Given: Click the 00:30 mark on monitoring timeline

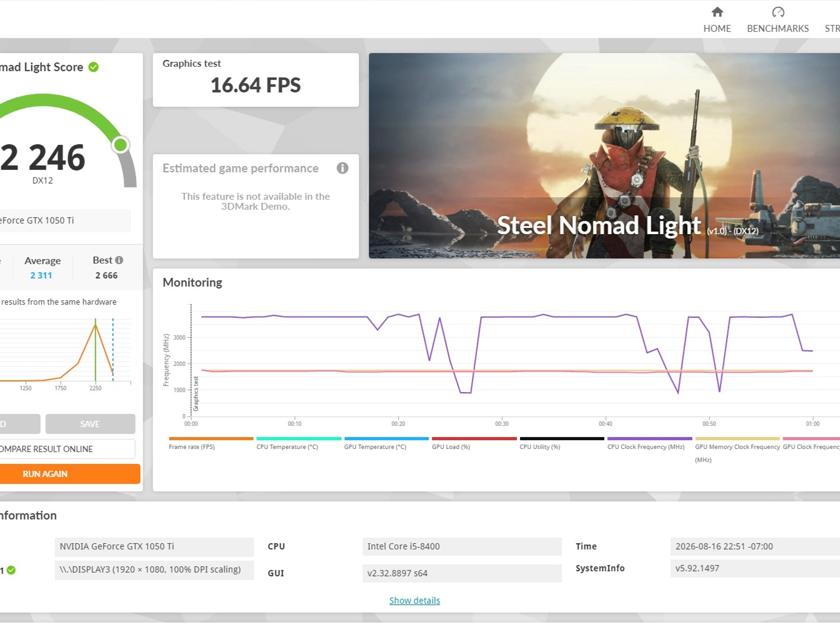Looking at the screenshot, I should pyautogui.click(x=502, y=424).
